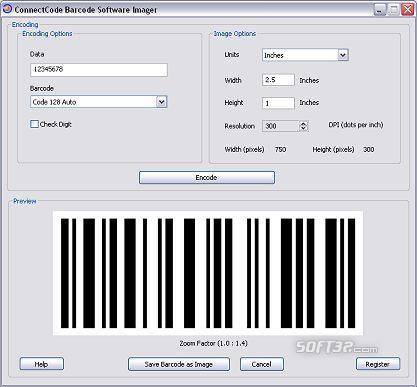Click the Resolution label
Image resolution: width=417 pixels, height=387 pixels.
click(240, 126)
